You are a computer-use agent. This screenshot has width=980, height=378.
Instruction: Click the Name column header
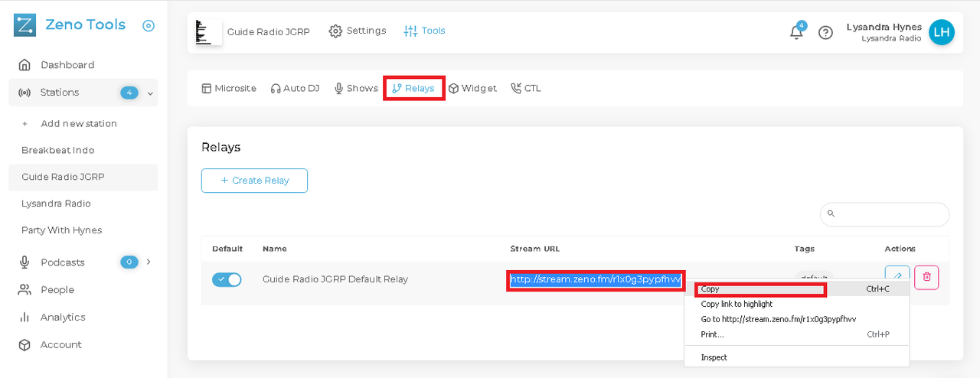click(x=275, y=249)
